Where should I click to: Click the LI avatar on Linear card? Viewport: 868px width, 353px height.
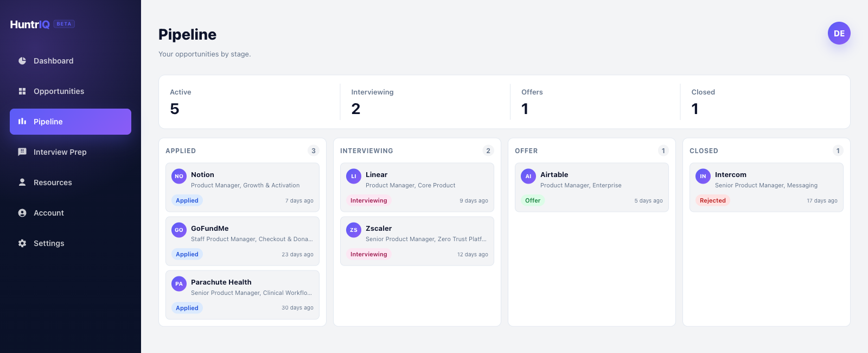(354, 176)
